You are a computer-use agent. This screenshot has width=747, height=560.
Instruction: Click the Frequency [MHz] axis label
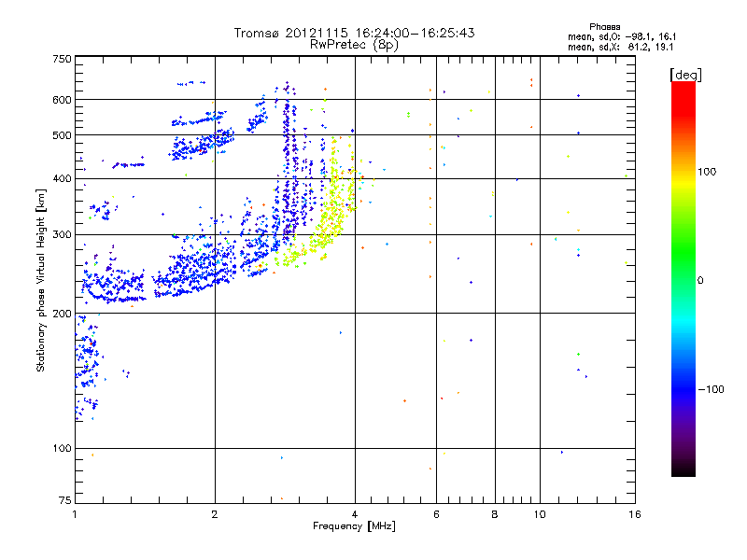[x=354, y=526]
